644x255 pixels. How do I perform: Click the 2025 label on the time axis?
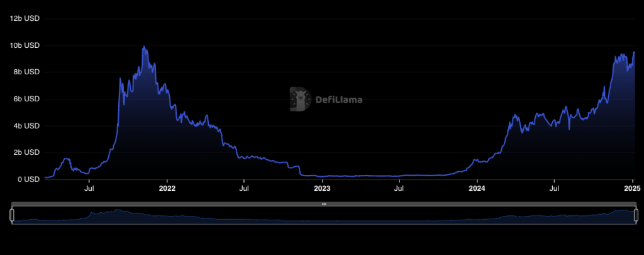[x=632, y=188]
